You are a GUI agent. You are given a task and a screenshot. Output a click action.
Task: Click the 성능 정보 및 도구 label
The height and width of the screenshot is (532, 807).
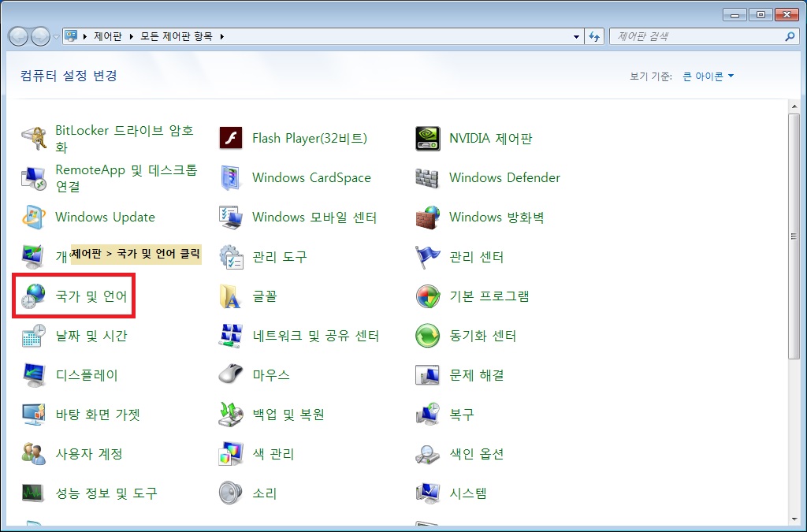point(106,493)
